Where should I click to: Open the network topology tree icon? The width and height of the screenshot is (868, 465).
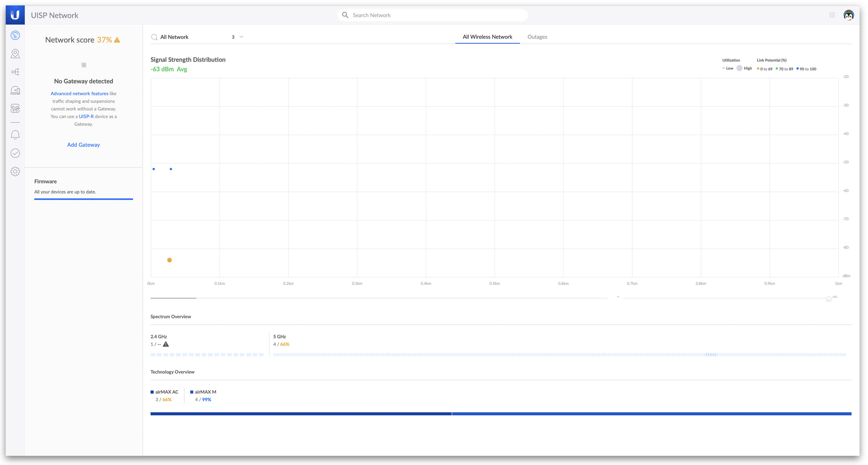[x=15, y=72]
